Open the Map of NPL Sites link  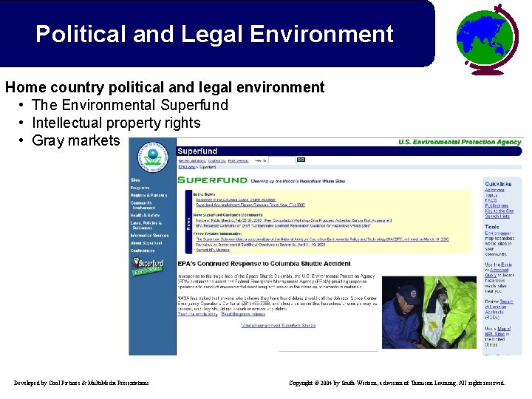coord(498,332)
